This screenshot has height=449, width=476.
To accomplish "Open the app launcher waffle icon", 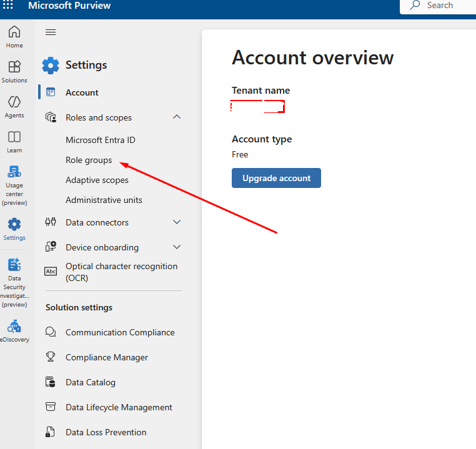I will pos(8,5).
